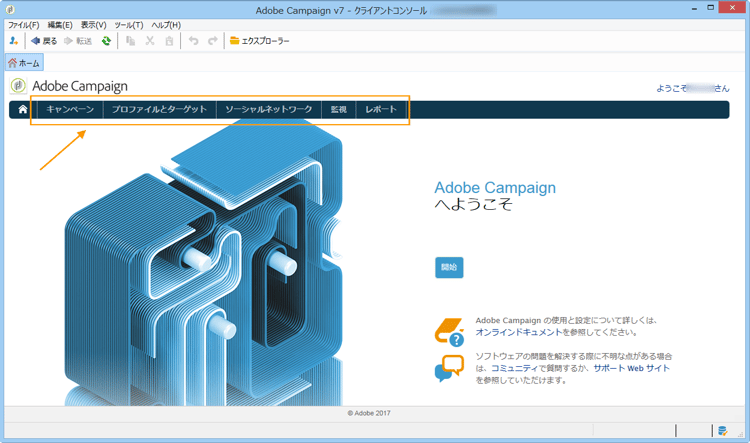Click the green refresh icon

point(106,41)
